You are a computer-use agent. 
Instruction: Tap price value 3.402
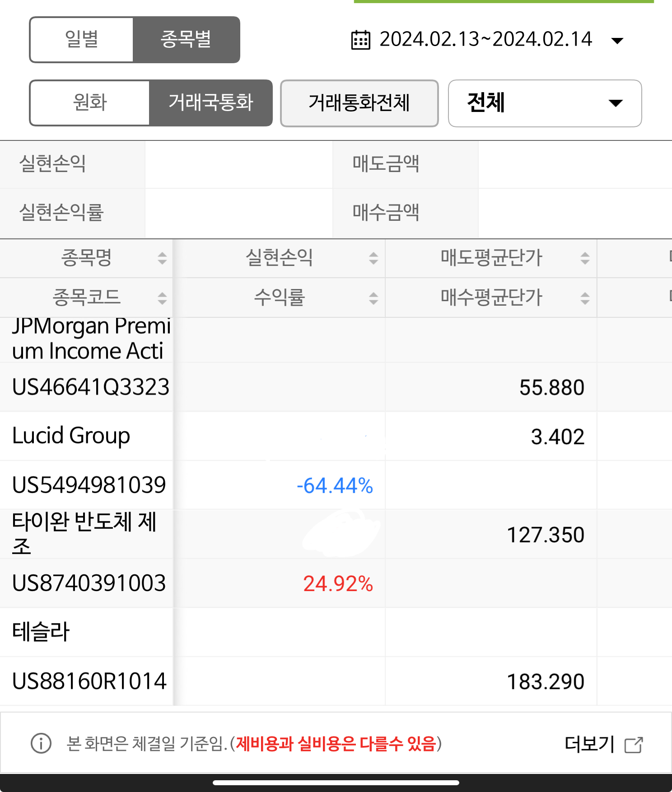coord(558,437)
